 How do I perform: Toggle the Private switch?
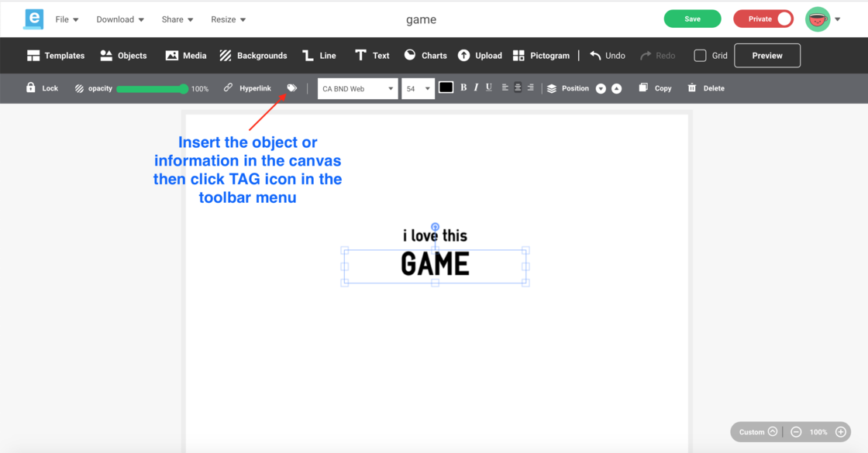coord(763,19)
